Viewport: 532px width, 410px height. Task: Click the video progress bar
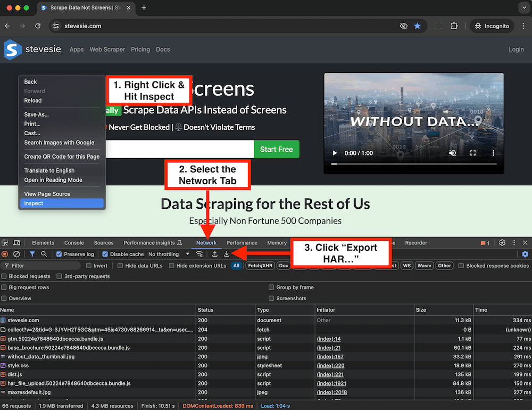414,164
